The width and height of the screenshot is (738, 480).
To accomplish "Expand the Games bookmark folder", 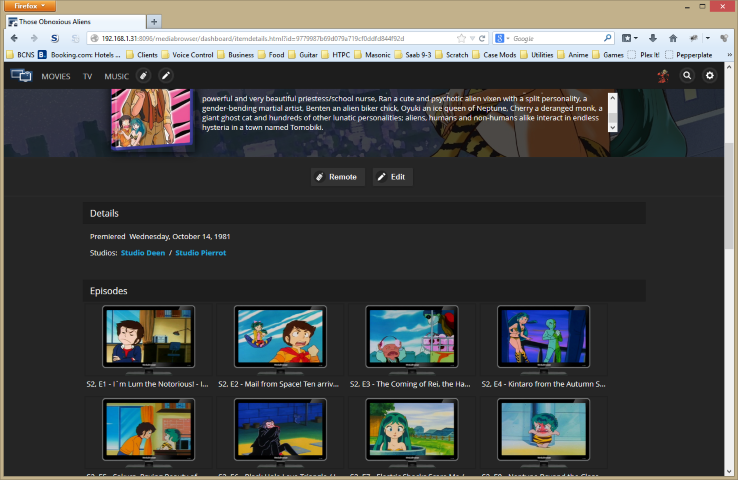I will tap(608, 55).
